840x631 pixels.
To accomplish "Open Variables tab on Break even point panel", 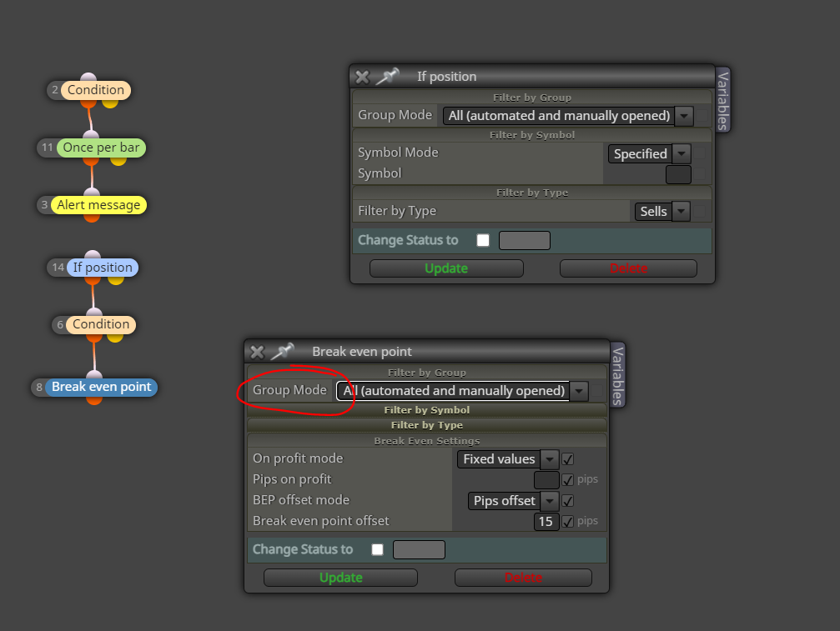I will pyautogui.click(x=617, y=375).
